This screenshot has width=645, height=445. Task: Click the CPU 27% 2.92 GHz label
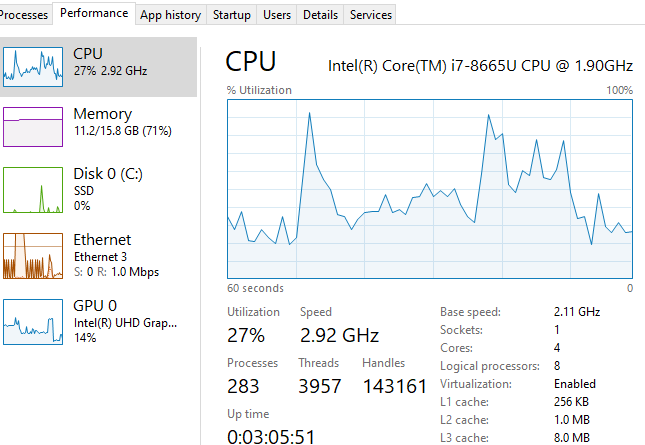[x=110, y=72]
